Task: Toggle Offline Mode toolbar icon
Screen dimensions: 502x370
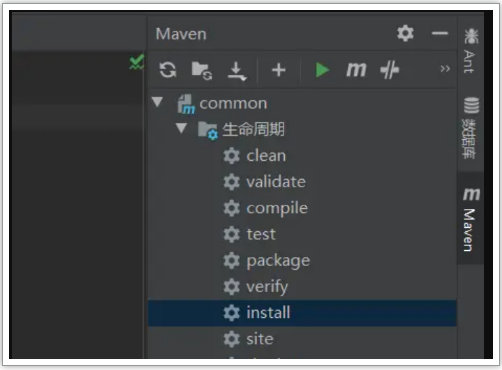Action: click(x=390, y=70)
